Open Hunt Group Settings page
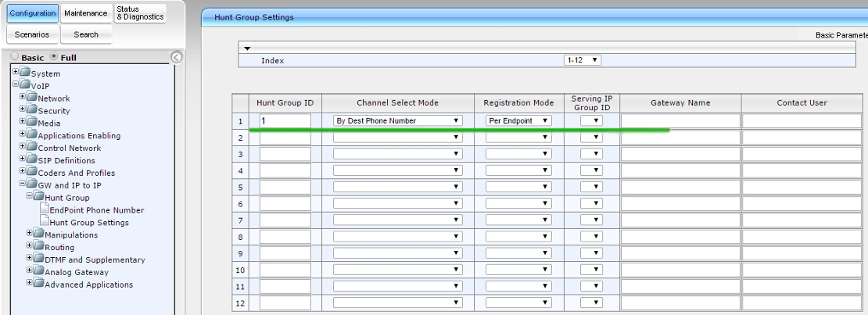Viewport: 868px width, 315px height. tap(88, 222)
